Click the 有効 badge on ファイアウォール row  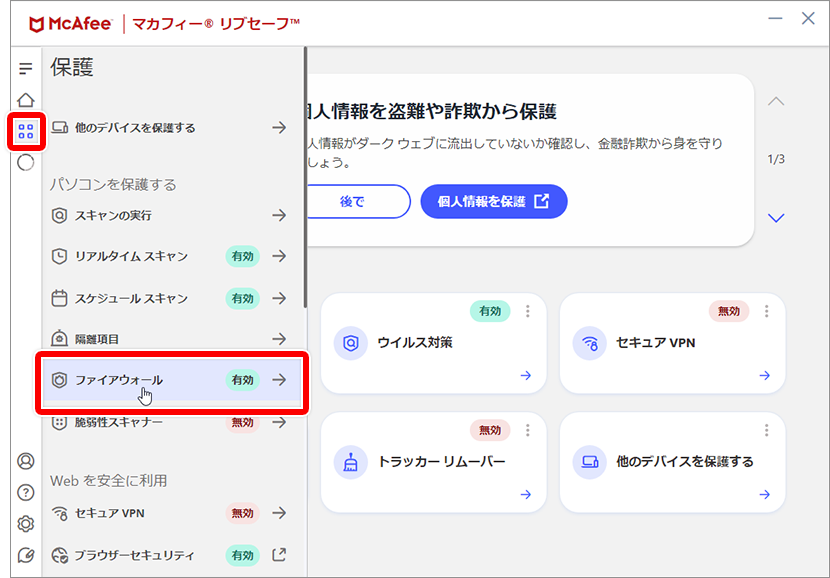[242, 380]
